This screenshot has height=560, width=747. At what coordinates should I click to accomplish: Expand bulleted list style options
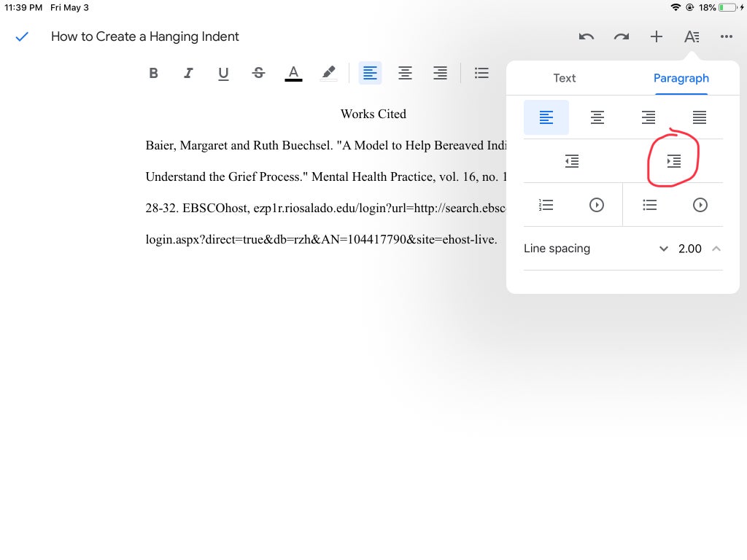700,205
